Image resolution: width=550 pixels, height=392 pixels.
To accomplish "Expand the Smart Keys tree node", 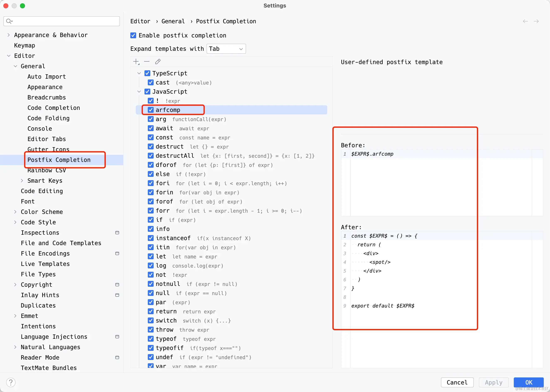I will click(x=22, y=181).
